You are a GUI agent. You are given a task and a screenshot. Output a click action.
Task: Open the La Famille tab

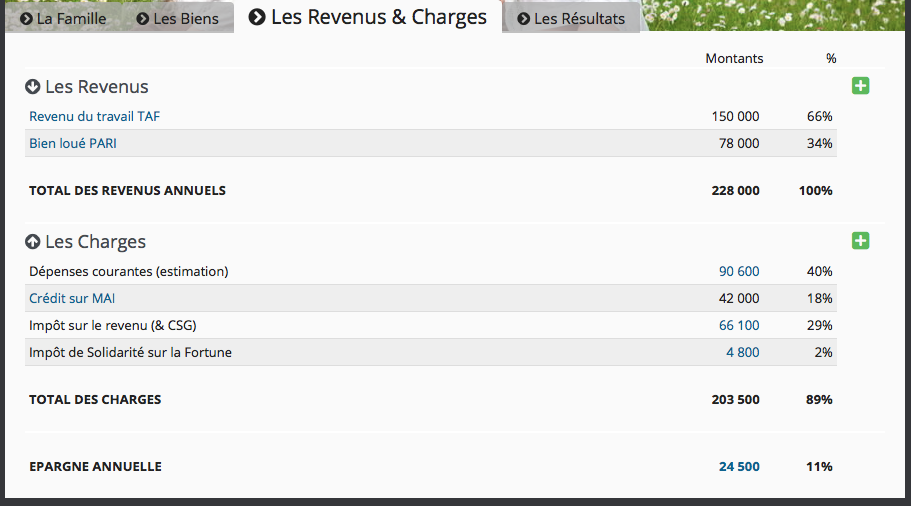pos(63,18)
